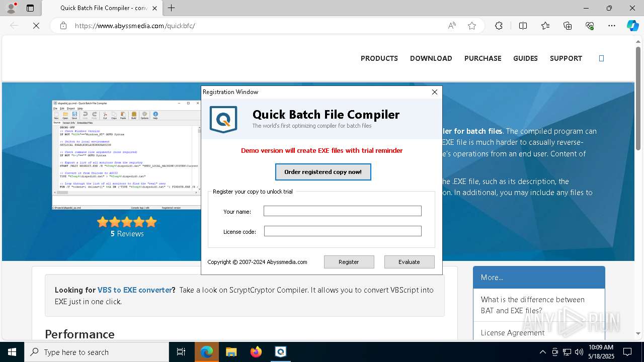Close the Registration Window dialog
Screen dimensions: 644x362
tap(435, 92)
